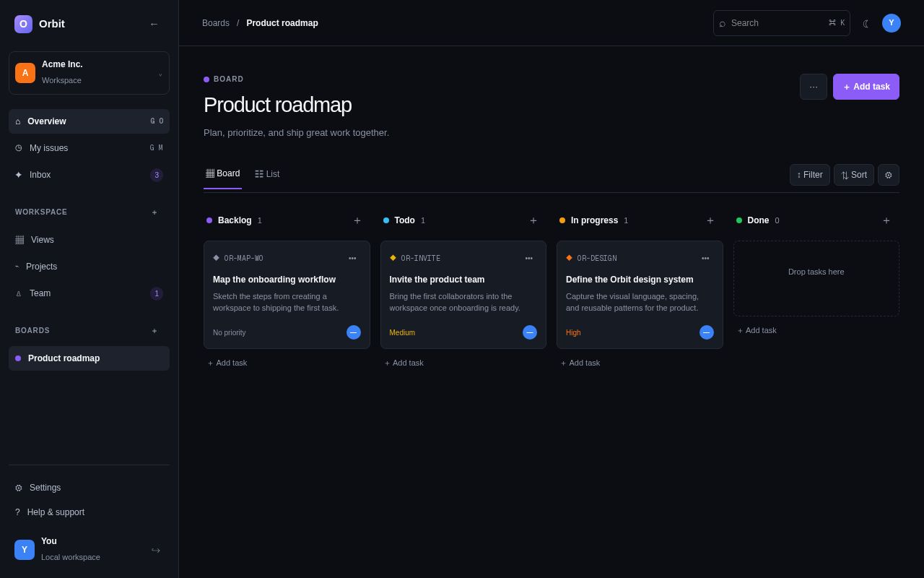The width and height of the screenshot is (924, 578).
Task: Click the assignee avatar on Invite the product team
Action: (x=530, y=332)
